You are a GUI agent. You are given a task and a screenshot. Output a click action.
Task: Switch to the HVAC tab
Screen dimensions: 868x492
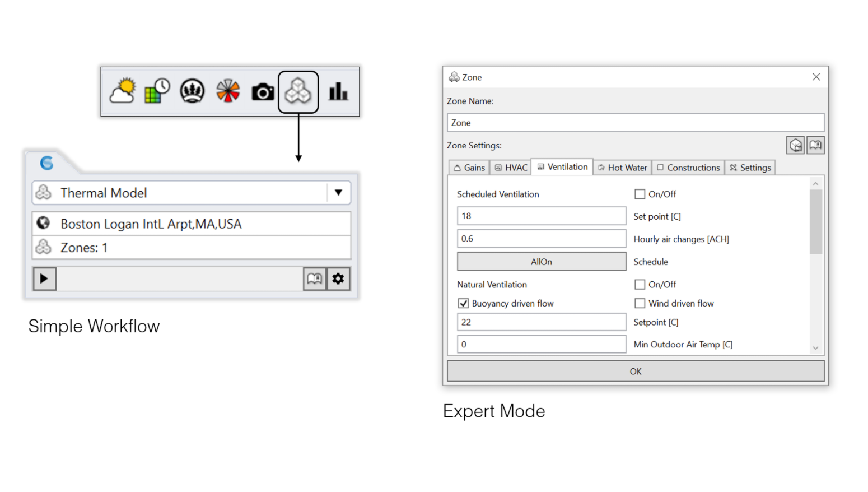[x=511, y=168]
